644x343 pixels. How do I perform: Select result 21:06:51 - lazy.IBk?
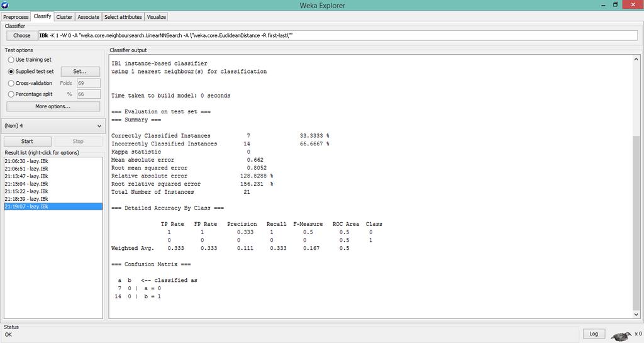coord(53,169)
